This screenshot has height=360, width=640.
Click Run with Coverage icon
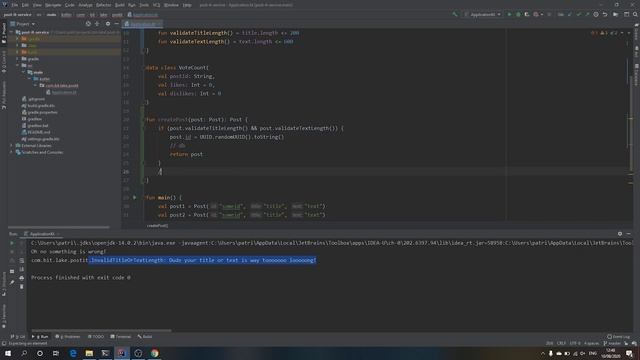(x=527, y=14)
